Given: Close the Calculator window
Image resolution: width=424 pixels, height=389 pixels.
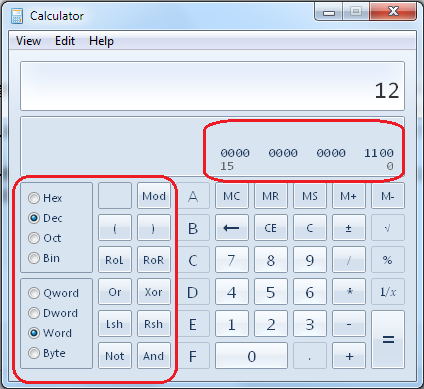Looking at the screenshot, I should point(393,12).
